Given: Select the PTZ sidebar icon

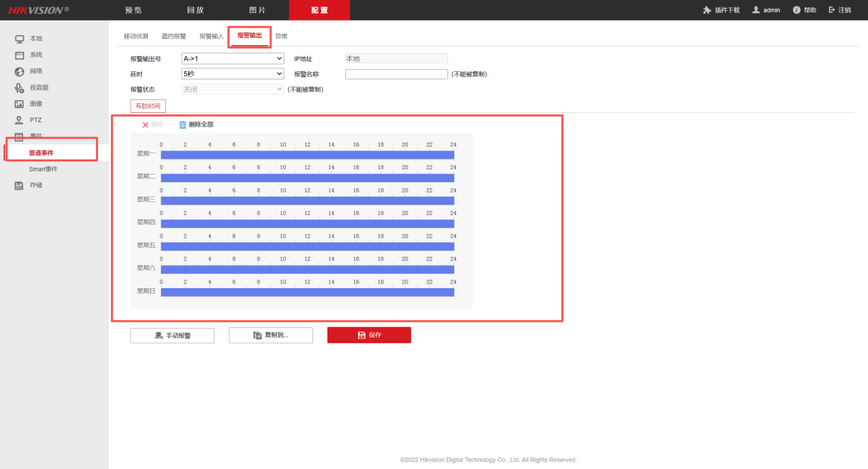Looking at the screenshot, I should point(20,121).
